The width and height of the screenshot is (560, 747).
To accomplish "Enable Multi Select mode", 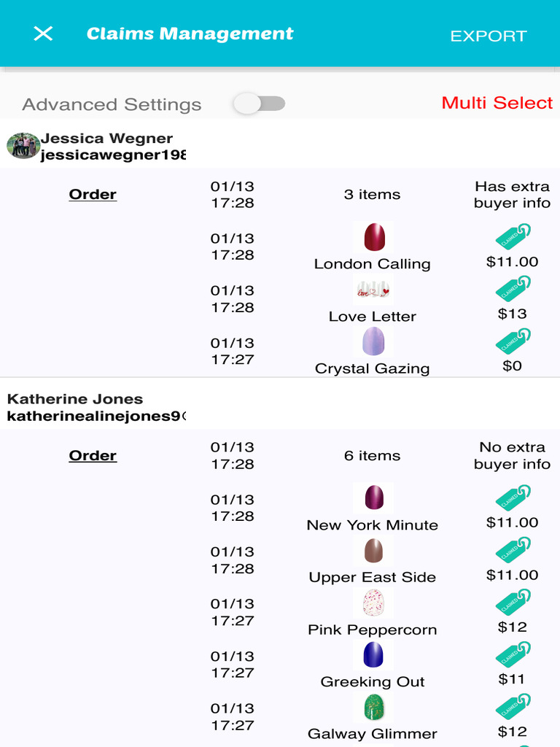I will (x=497, y=103).
